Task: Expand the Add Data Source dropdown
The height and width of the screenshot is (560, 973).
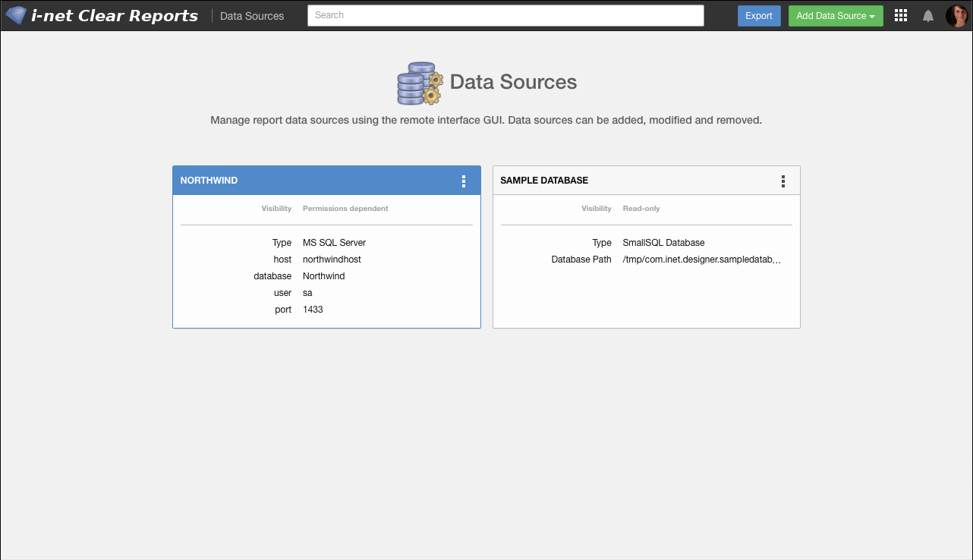Action: [x=836, y=16]
